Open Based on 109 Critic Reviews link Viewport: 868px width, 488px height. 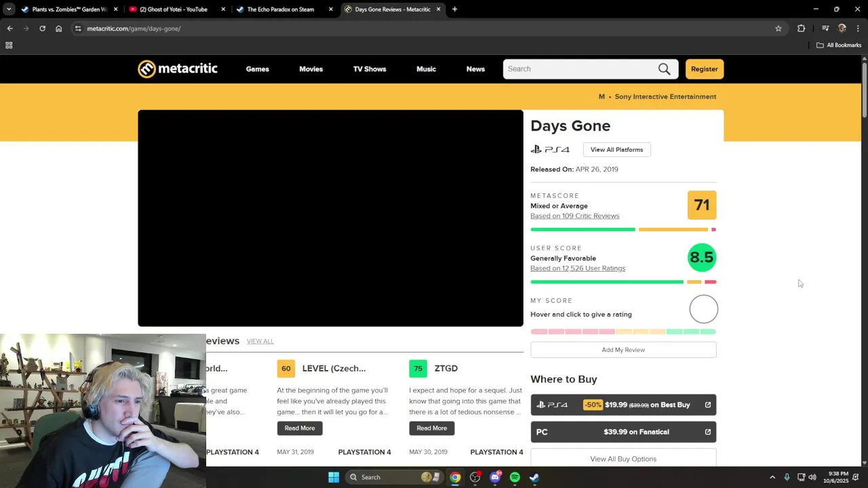(575, 216)
